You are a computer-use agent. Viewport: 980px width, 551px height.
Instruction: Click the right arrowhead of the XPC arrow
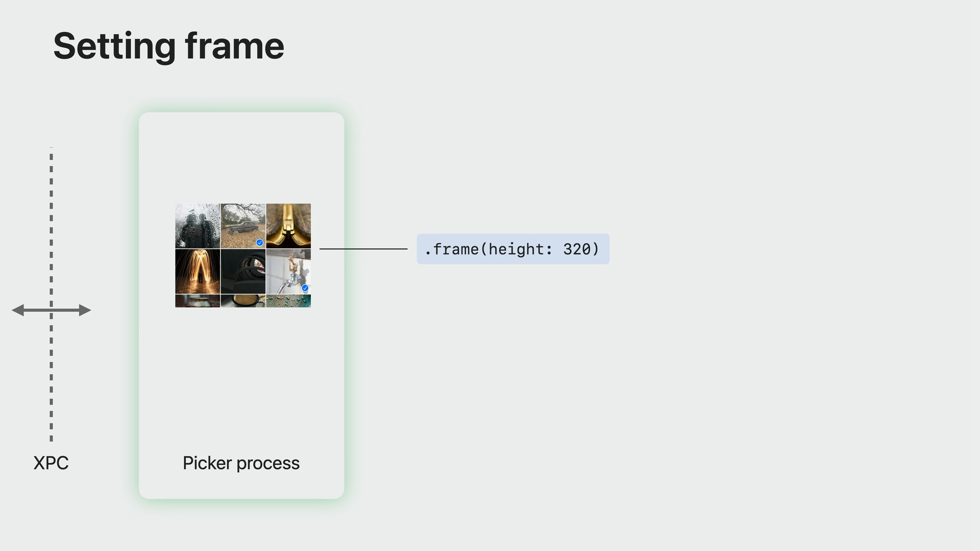[85, 310]
